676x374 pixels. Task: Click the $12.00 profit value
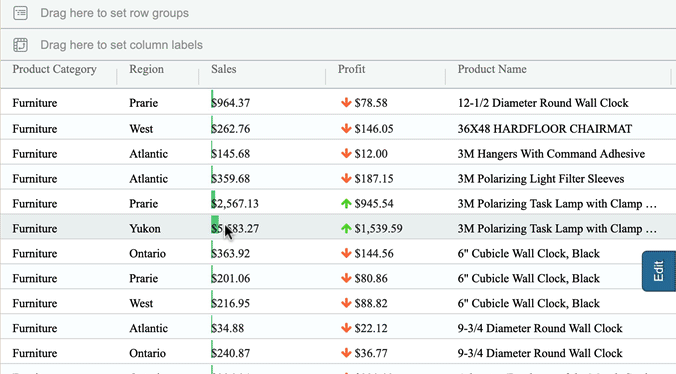tap(371, 154)
